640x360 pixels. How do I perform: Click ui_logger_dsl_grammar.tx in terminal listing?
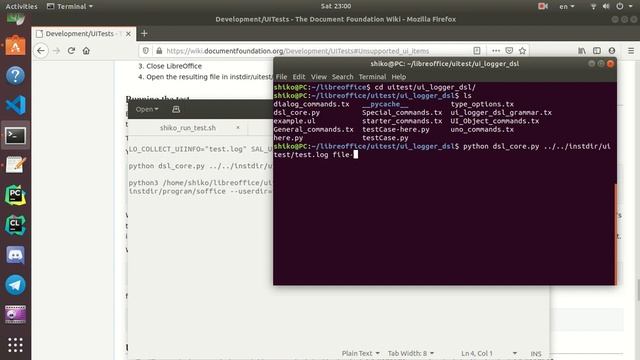501,113
